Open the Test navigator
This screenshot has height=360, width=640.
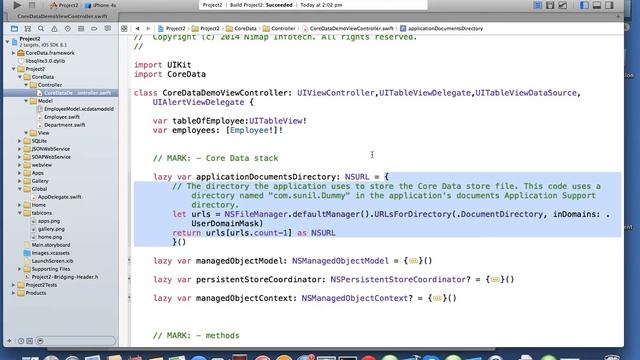coord(68,29)
